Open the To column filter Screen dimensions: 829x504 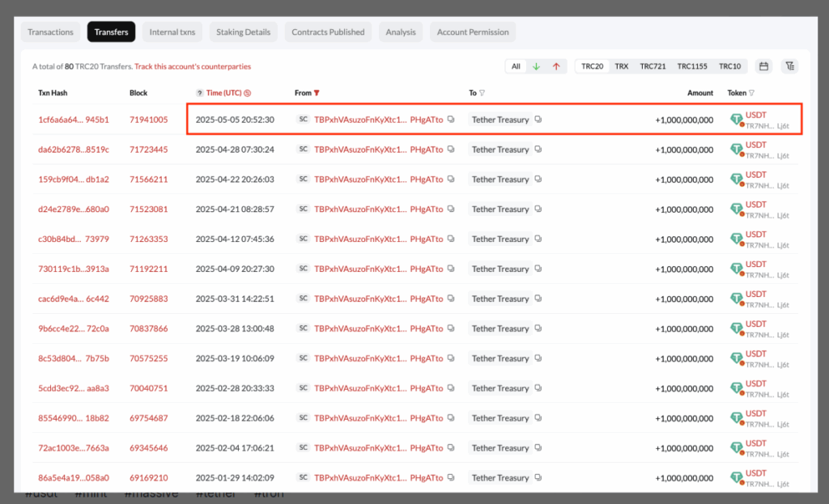[483, 93]
